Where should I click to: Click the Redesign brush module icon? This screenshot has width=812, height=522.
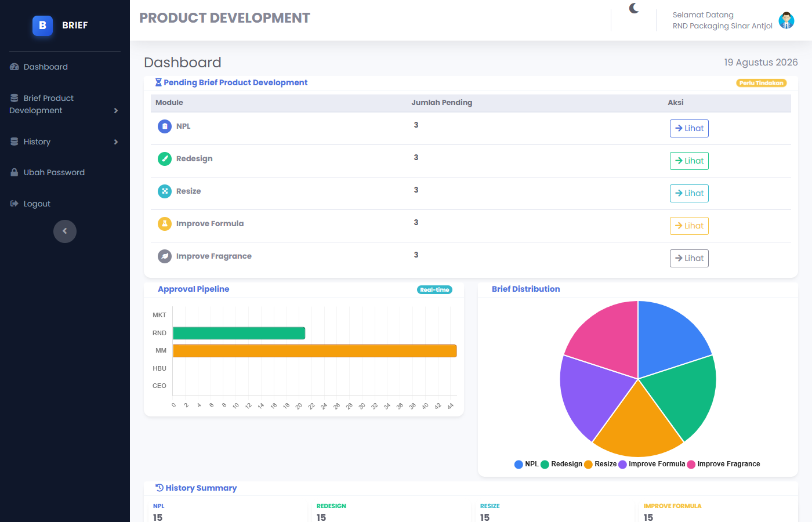[165, 158]
